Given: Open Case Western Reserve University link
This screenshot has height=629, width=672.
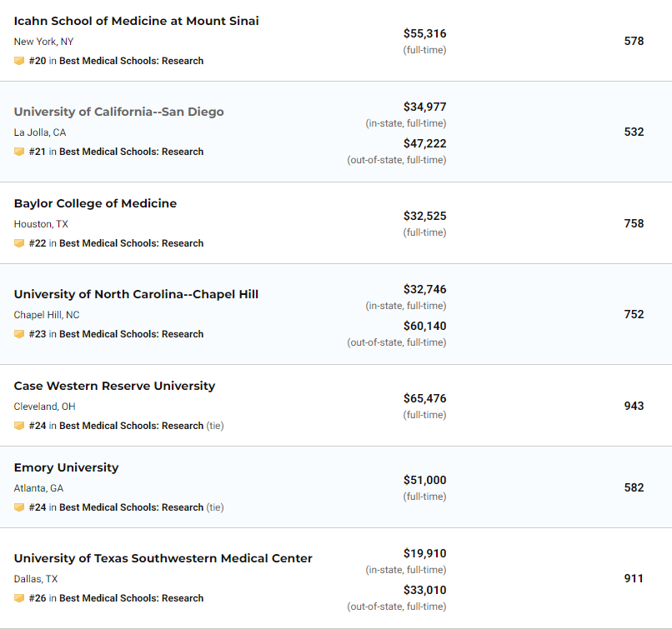Looking at the screenshot, I should (x=114, y=386).
